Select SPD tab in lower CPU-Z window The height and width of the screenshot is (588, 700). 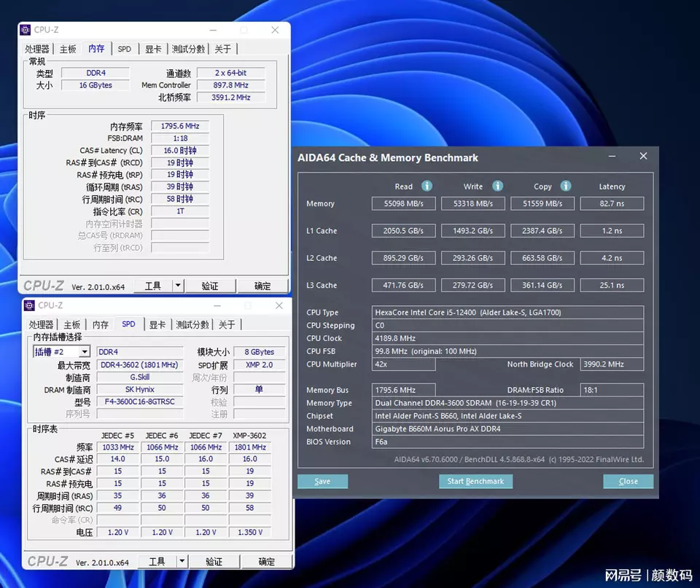(128, 324)
